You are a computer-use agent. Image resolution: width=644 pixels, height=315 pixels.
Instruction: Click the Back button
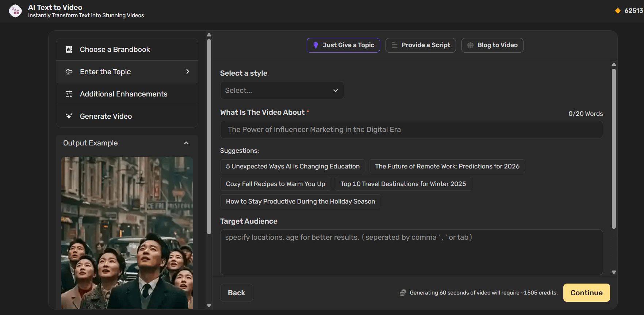click(237, 293)
